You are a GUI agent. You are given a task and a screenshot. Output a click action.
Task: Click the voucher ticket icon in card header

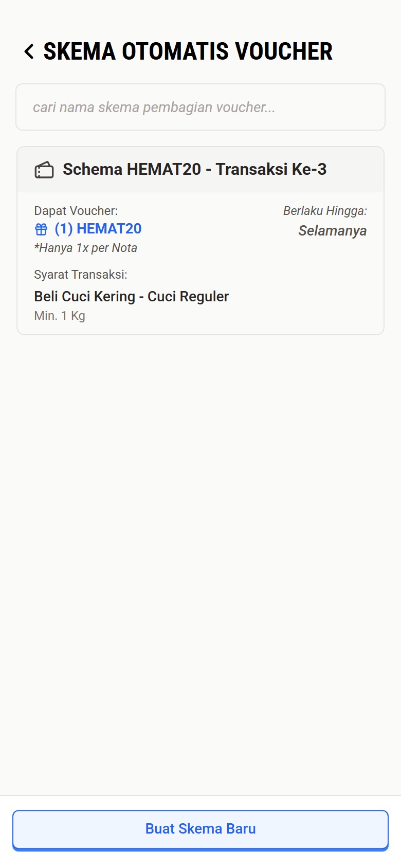[44, 170]
